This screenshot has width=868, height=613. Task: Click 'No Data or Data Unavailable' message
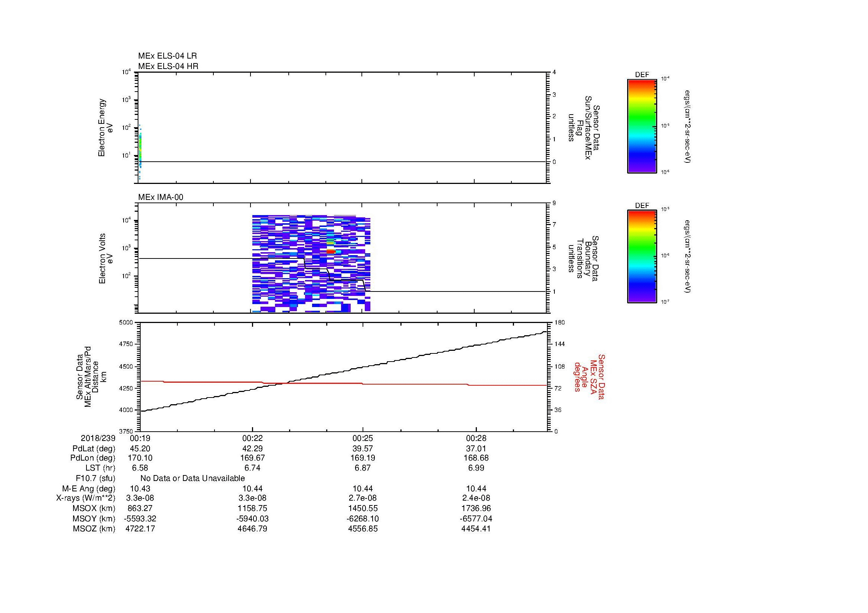[x=193, y=478]
